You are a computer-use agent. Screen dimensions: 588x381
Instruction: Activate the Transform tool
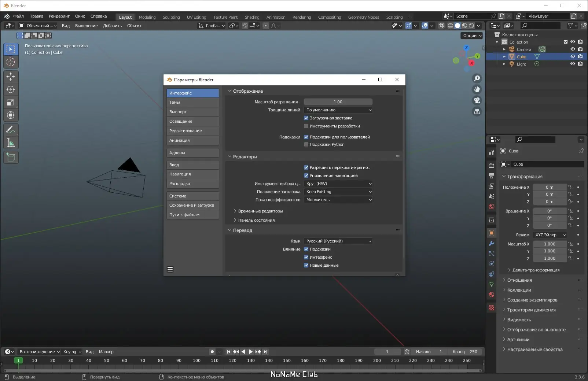pos(11,115)
